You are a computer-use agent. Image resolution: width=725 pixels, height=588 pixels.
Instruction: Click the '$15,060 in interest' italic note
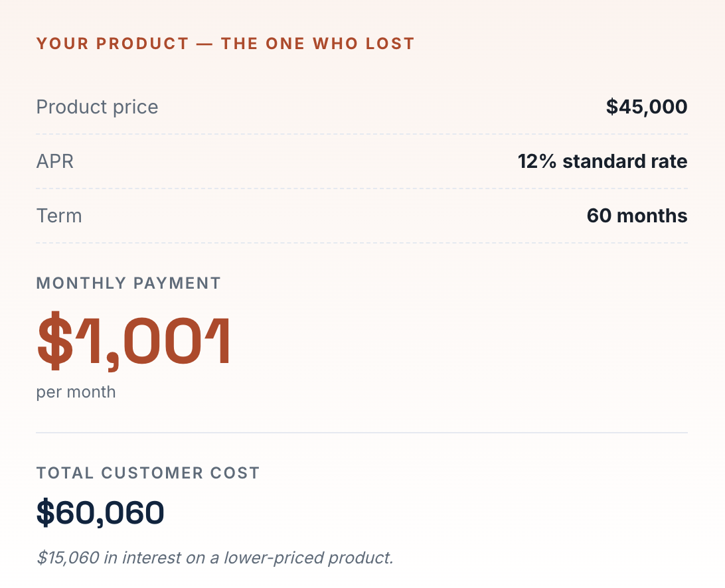coord(214,557)
